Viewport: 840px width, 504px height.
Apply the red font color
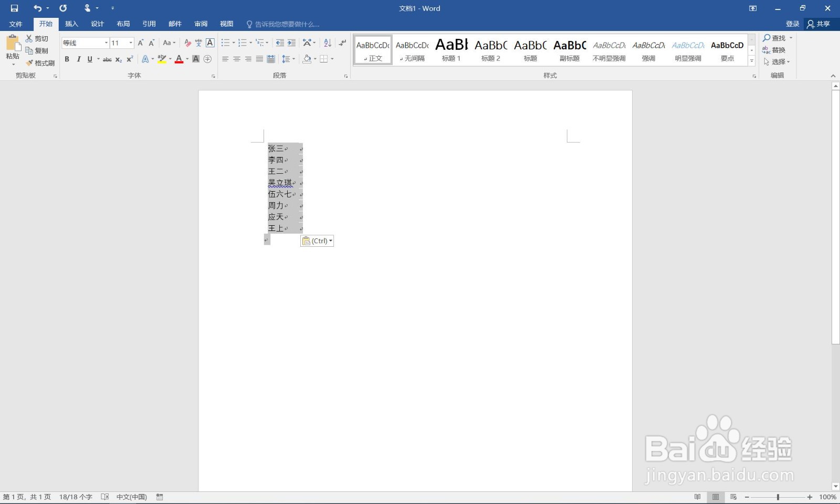pos(179,59)
